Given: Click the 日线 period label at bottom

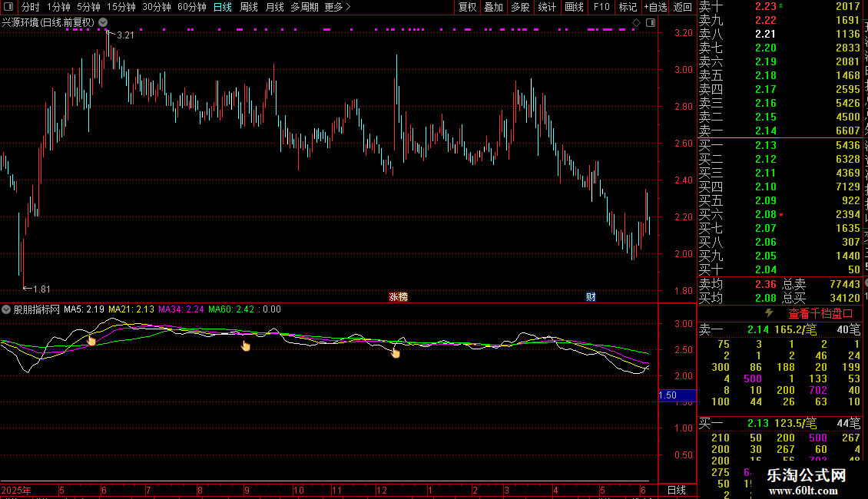Looking at the screenshot, I should click(x=677, y=490).
